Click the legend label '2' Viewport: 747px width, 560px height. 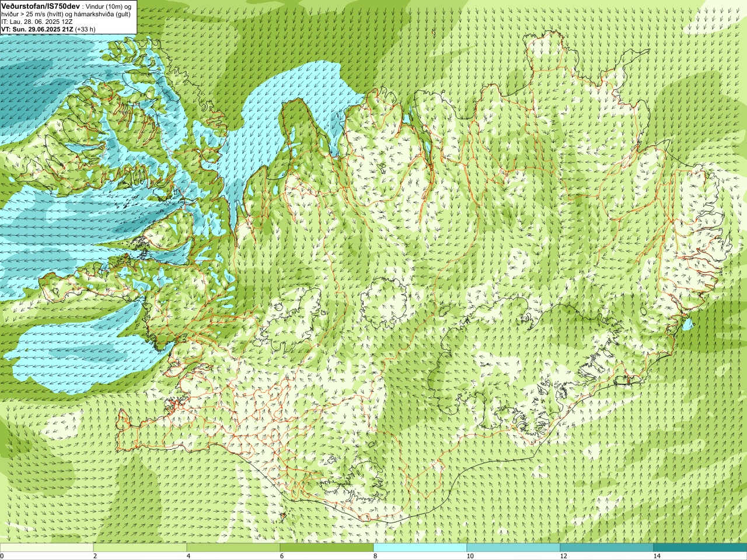[95, 556]
